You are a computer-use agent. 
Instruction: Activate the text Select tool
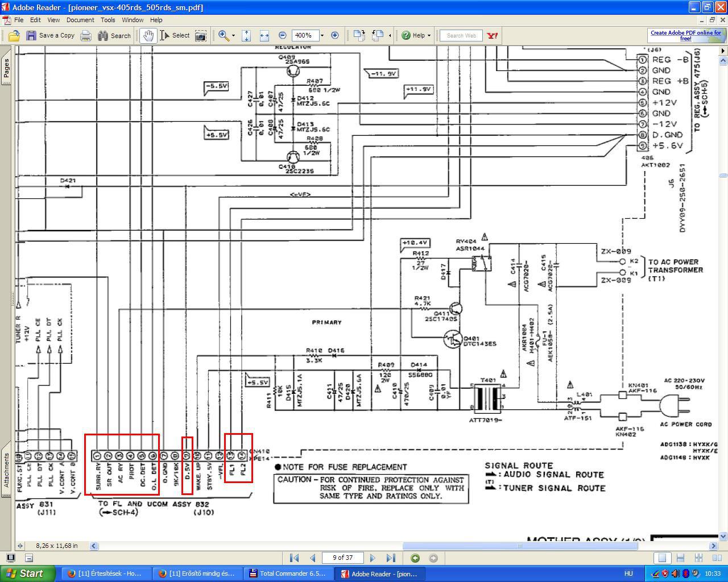click(x=175, y=35)
